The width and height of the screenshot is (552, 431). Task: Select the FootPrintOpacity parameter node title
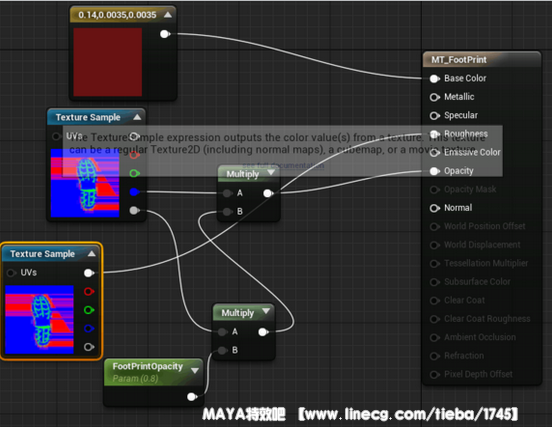point(148,367)
